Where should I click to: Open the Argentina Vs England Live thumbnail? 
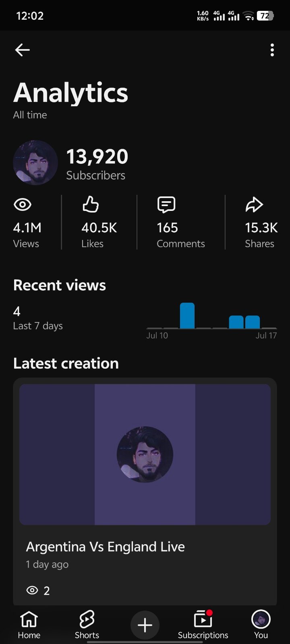(x=145, y=454)
